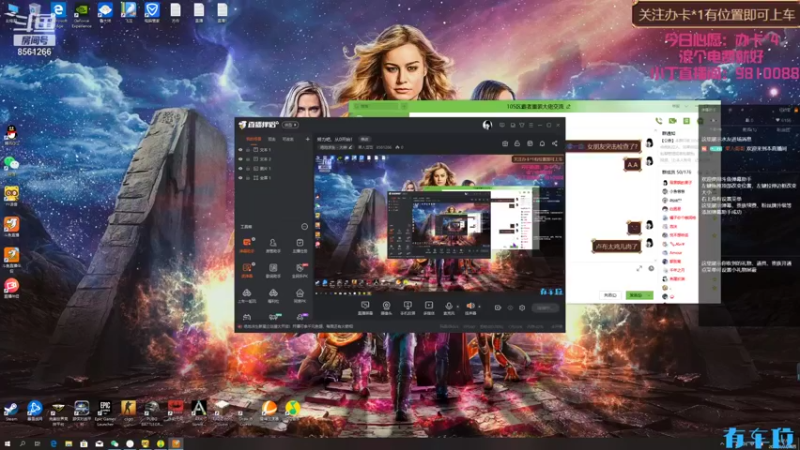Open File Explorer from the taskbar
The image size is (800, 450).
click(68, 444)
